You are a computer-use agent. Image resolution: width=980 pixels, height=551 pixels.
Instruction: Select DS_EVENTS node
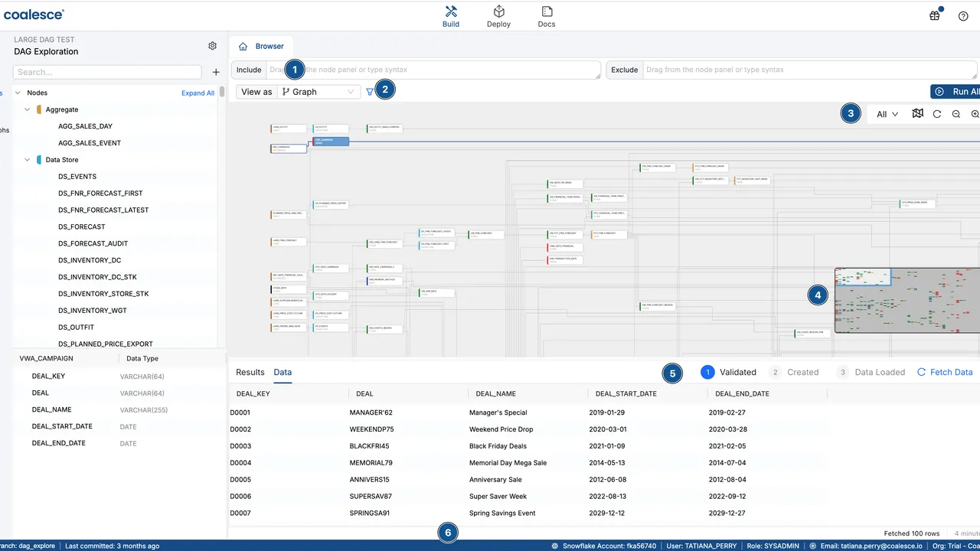[x=77, y=177]
